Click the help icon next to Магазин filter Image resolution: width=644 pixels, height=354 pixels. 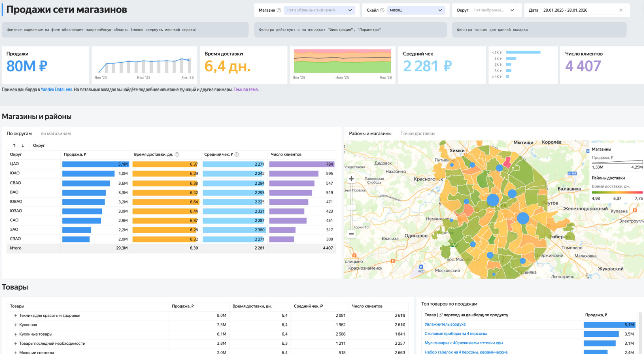click(x=279, y=10)
